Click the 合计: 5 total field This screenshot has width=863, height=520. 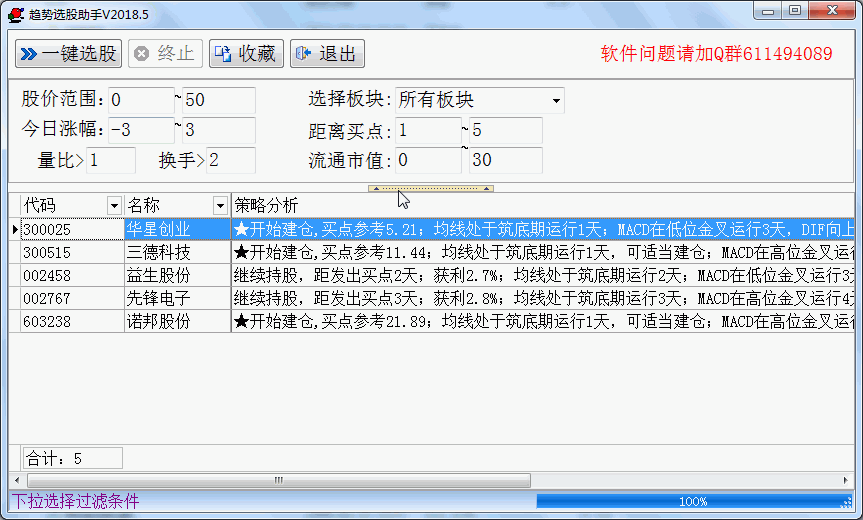[x=72, y=458]
